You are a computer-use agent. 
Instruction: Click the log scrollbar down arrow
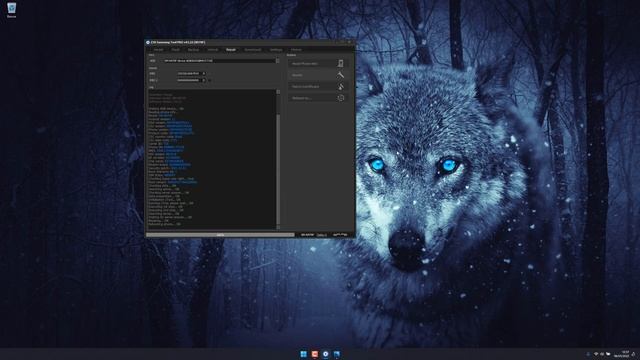point(278,227)
